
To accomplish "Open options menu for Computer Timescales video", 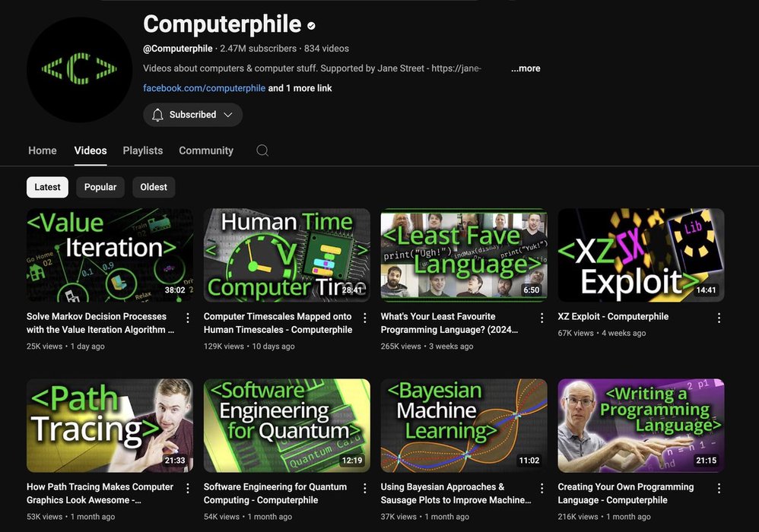I will [x=365, y=318].
